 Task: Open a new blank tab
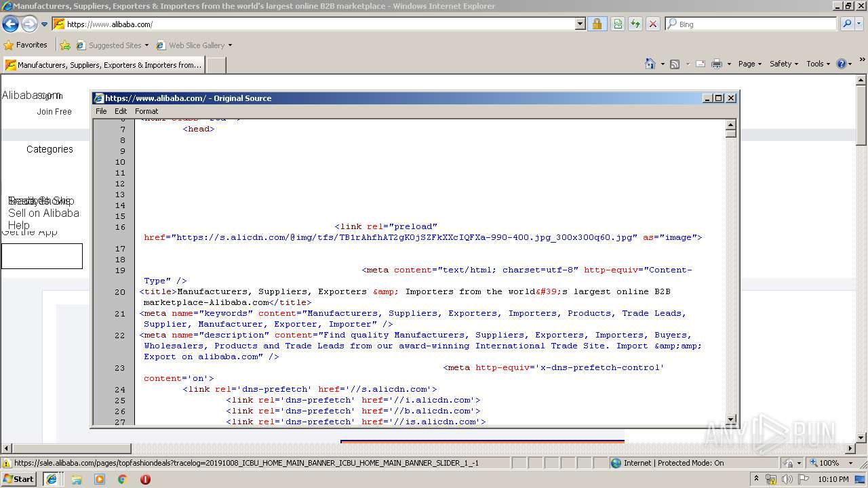tap(216, 65)
